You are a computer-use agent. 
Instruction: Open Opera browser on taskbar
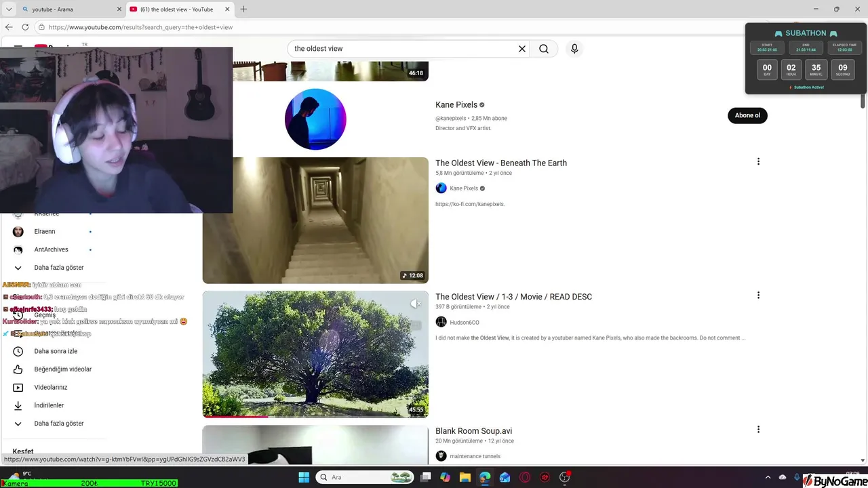point(524,477)
